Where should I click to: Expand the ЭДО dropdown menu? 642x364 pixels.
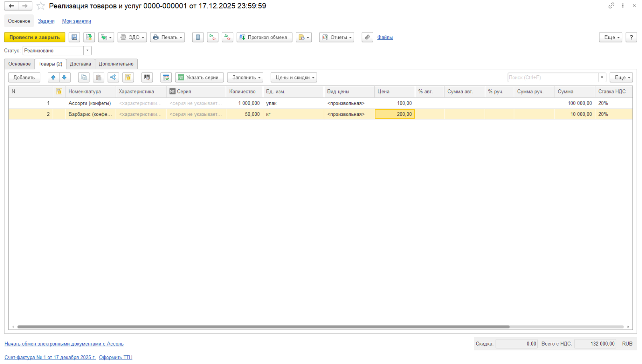tap(132, 37)
